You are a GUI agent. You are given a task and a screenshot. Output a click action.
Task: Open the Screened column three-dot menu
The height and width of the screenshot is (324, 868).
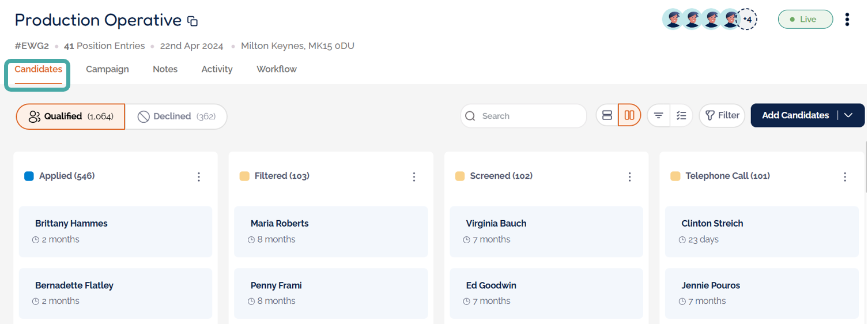[629, 177]
